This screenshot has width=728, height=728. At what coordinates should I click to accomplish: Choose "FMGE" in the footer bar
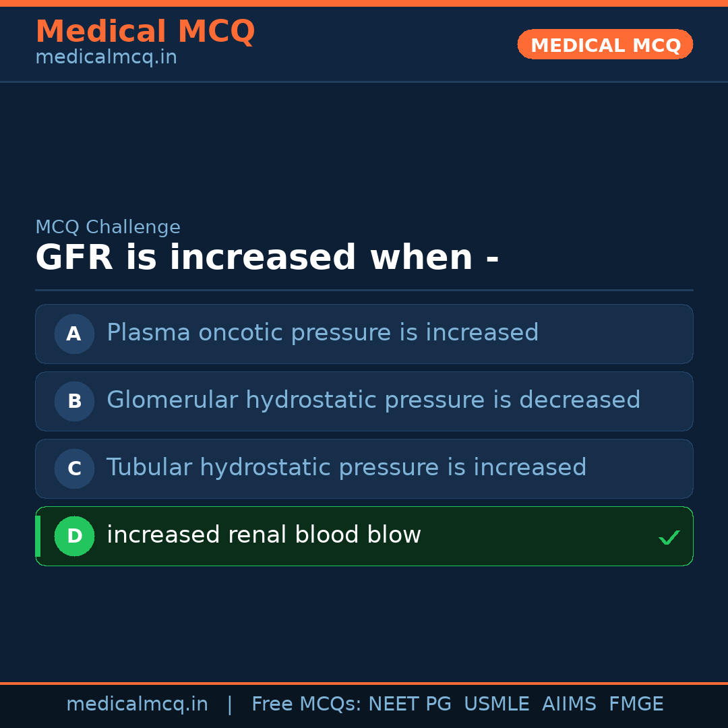point(636,704)
